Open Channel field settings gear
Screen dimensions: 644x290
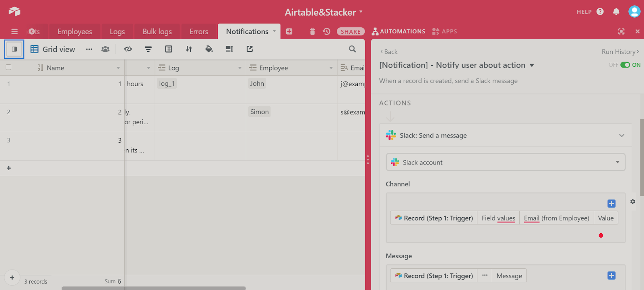tap(633, 202)
